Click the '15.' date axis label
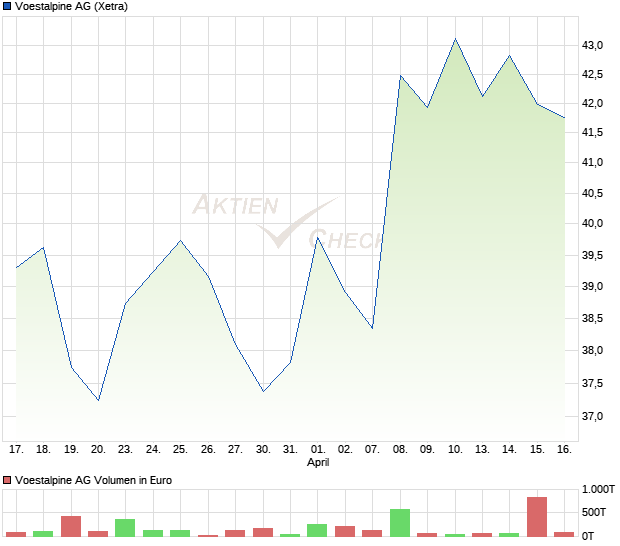The width and height of the screenshot is (620, 546). pos(537,450)
